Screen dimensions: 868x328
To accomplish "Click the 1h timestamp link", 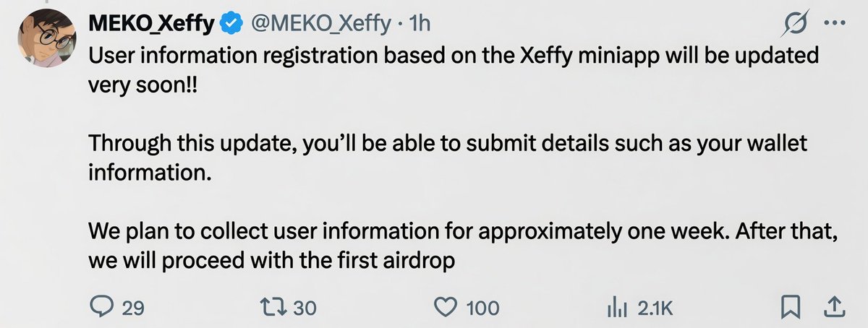I will point(420,24).
